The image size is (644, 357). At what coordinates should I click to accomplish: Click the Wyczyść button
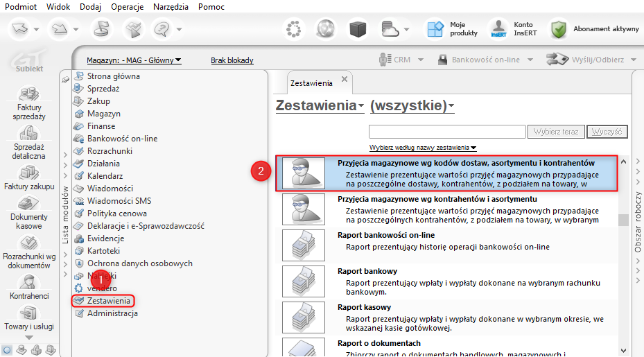[x=607, y=132]
